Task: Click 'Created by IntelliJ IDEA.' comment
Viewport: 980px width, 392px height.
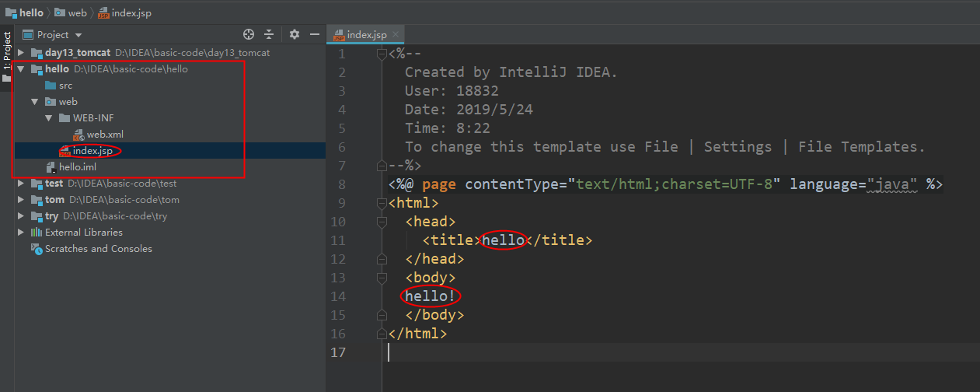Action: pos(511,72)
